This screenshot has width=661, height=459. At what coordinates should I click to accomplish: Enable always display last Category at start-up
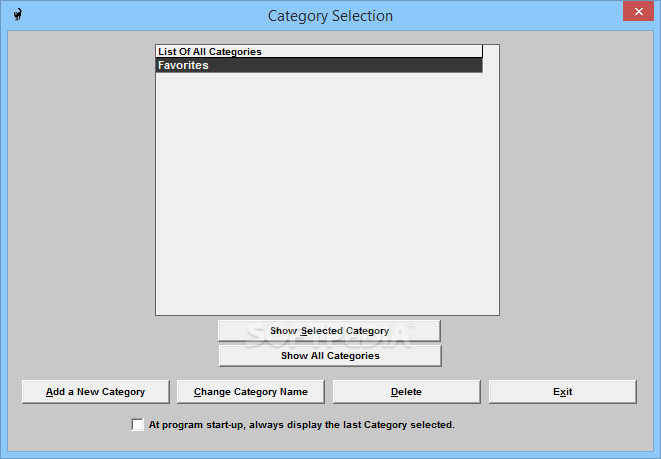point(137,424)
